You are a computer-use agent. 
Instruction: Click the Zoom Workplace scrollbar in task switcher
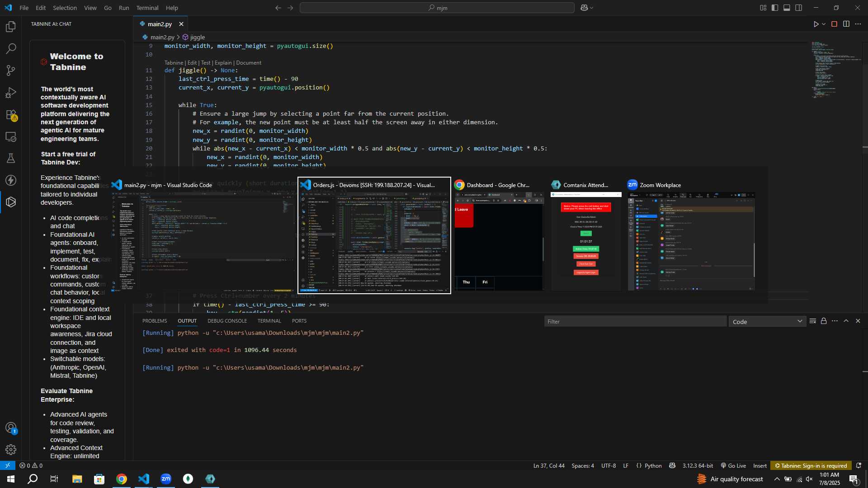click(x=754, y=260)
